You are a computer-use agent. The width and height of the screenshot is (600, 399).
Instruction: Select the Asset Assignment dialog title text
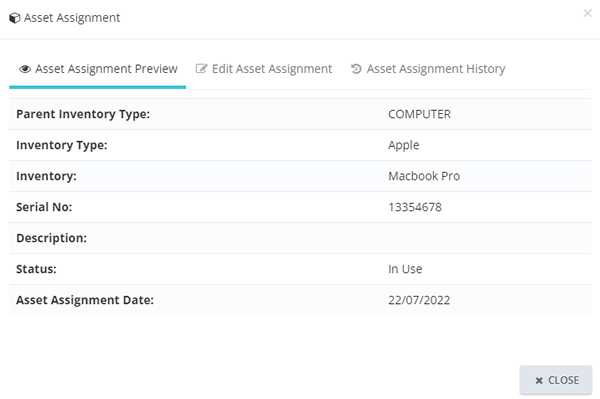[72, 18]
